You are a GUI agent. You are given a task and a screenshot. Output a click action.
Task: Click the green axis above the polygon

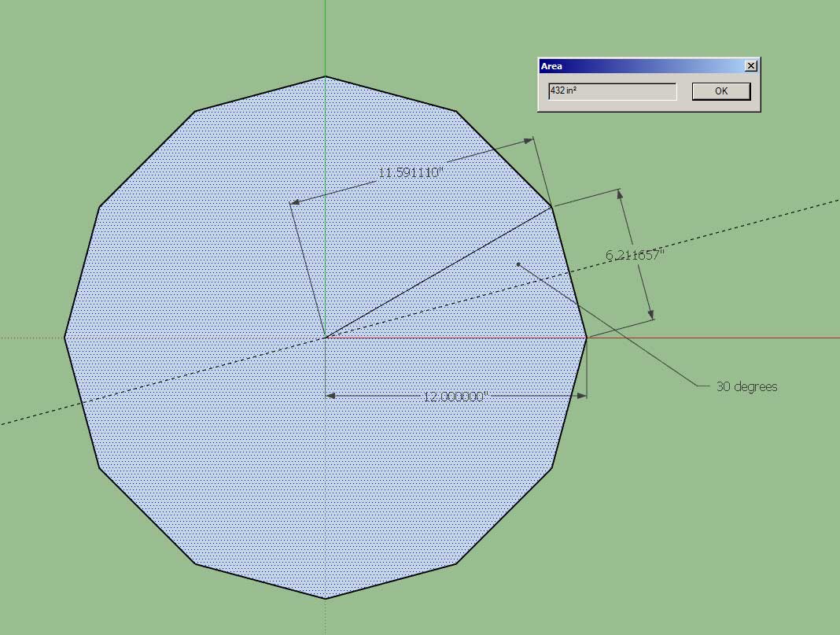click(x=326, y=35)
